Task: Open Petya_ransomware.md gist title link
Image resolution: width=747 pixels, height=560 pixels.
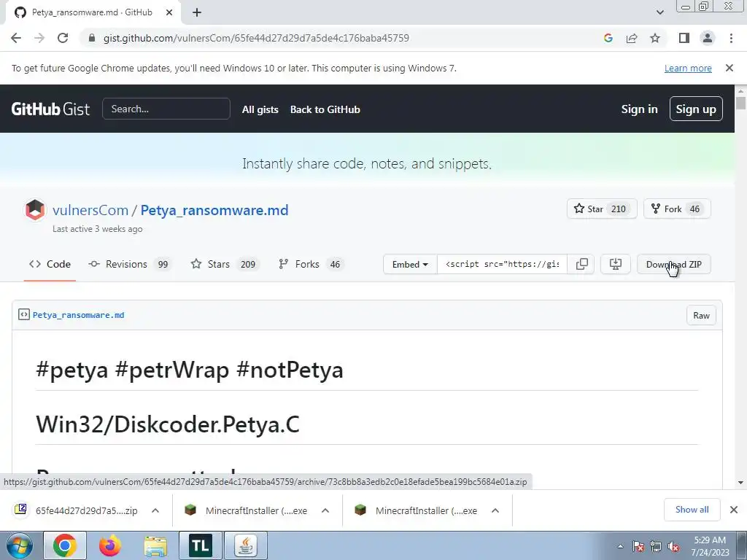Action: pyautogui.click(x=214, y=210)
